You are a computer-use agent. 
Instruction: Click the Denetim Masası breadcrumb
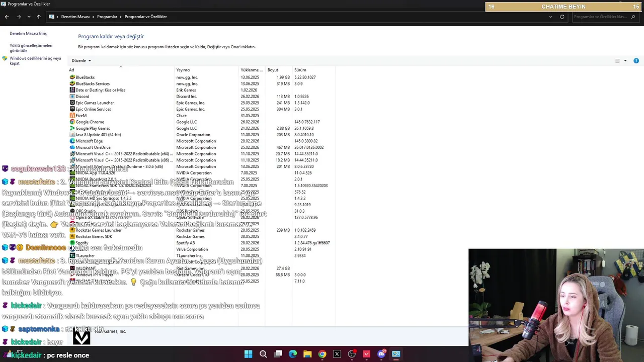(x=75, y=17)
